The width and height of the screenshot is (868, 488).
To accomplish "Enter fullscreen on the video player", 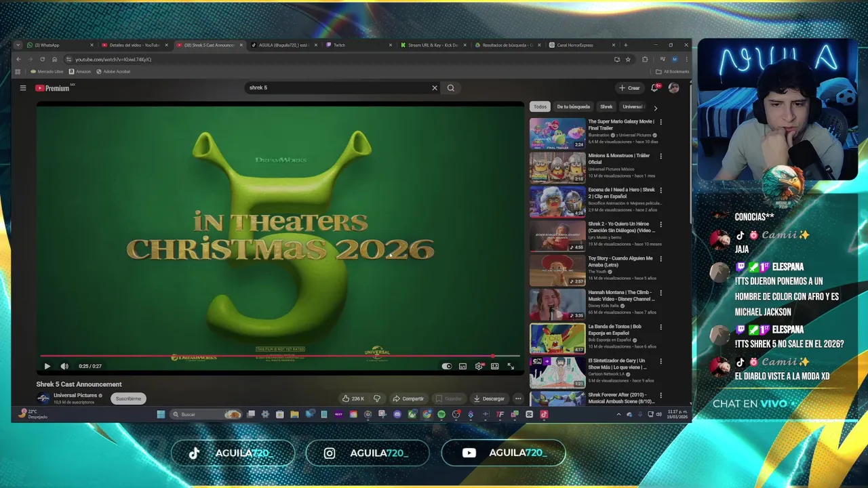I will click(511, 366).
